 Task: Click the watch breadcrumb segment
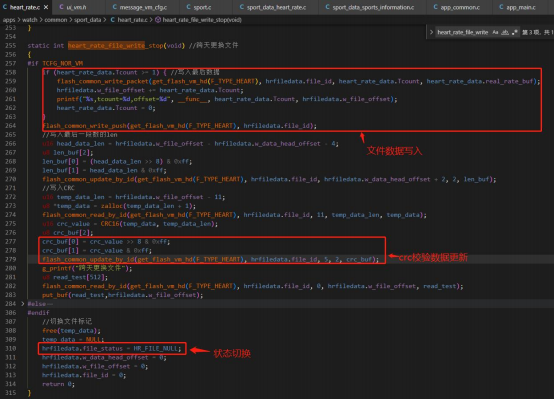point(30,20)
